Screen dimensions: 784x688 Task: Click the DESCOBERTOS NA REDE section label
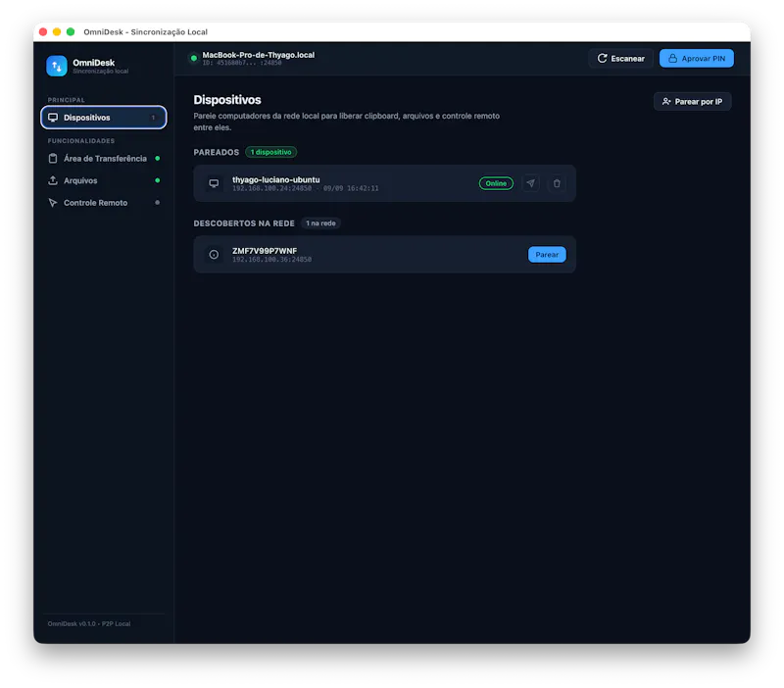point(244,223)
